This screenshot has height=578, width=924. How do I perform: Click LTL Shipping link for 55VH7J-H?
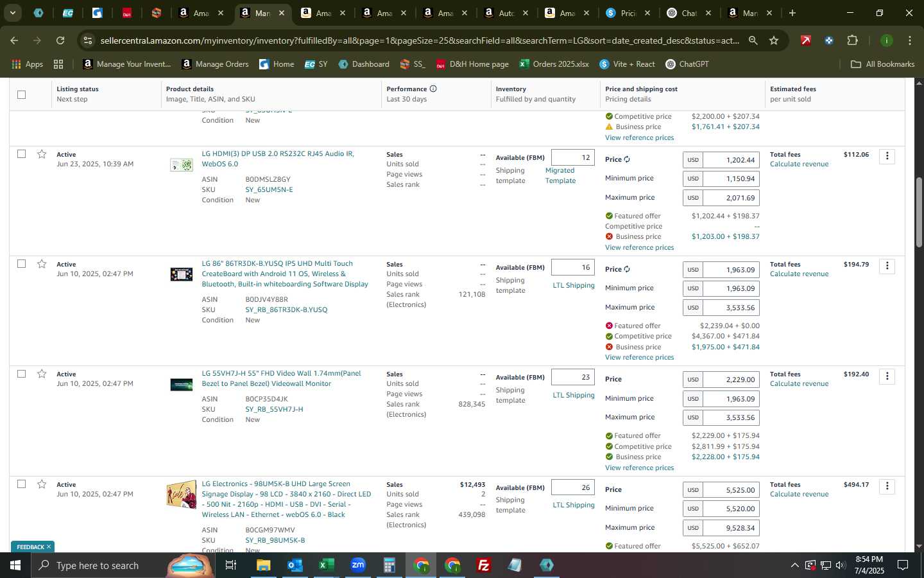[574, 395]
